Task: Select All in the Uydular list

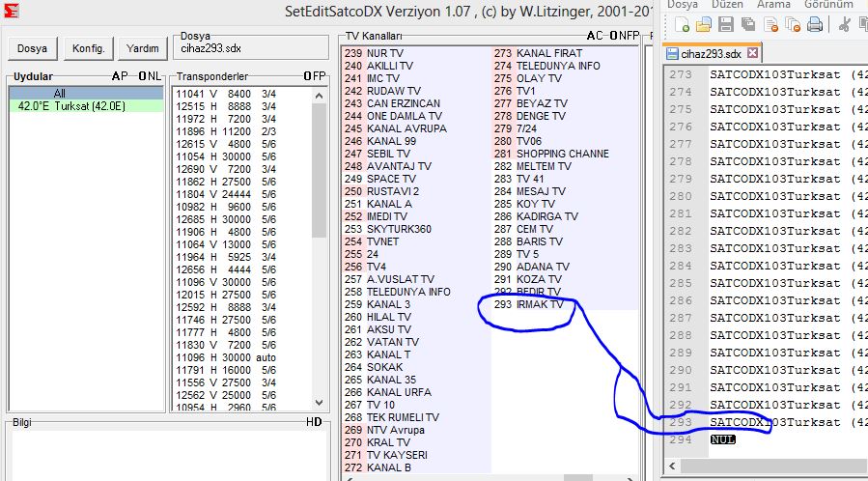Action: click(86, 94)
